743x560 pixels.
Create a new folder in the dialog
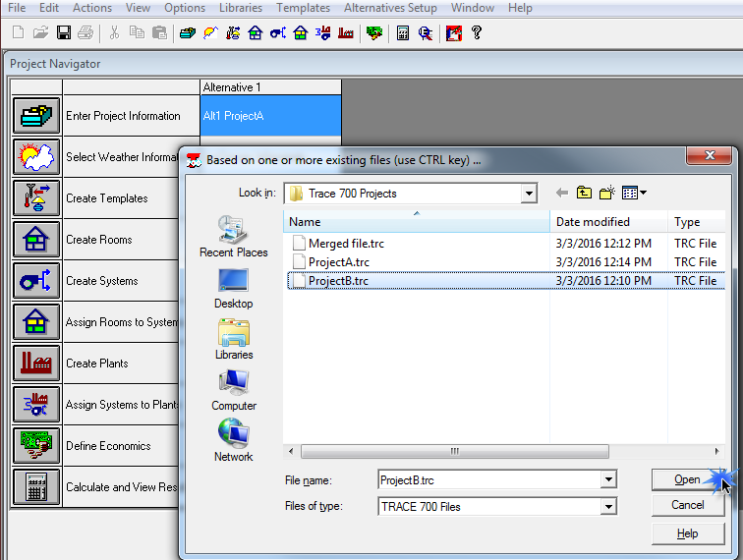coord(607,193)
